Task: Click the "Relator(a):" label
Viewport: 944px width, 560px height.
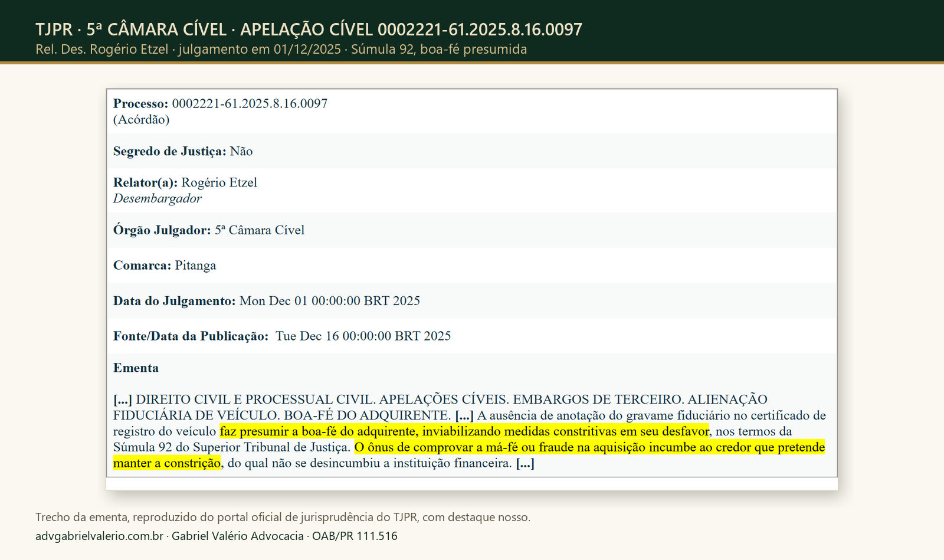Action: pos(145,182)
